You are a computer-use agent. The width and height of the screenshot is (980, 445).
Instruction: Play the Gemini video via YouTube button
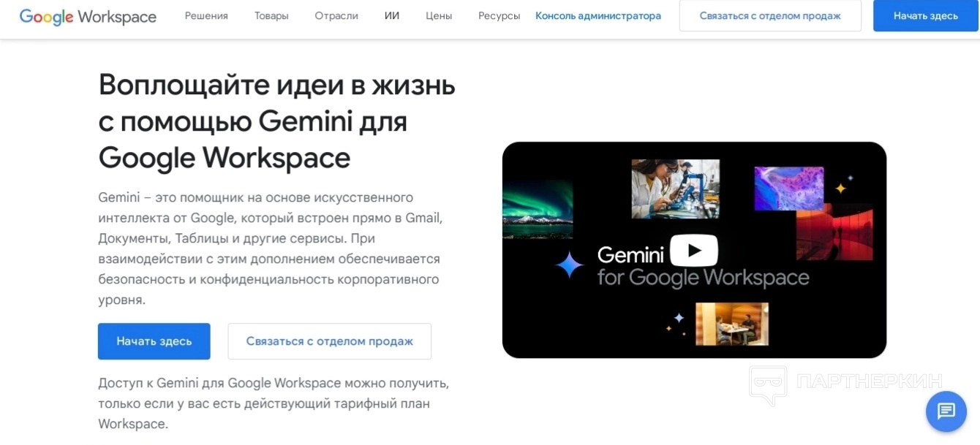coord(693,251)
